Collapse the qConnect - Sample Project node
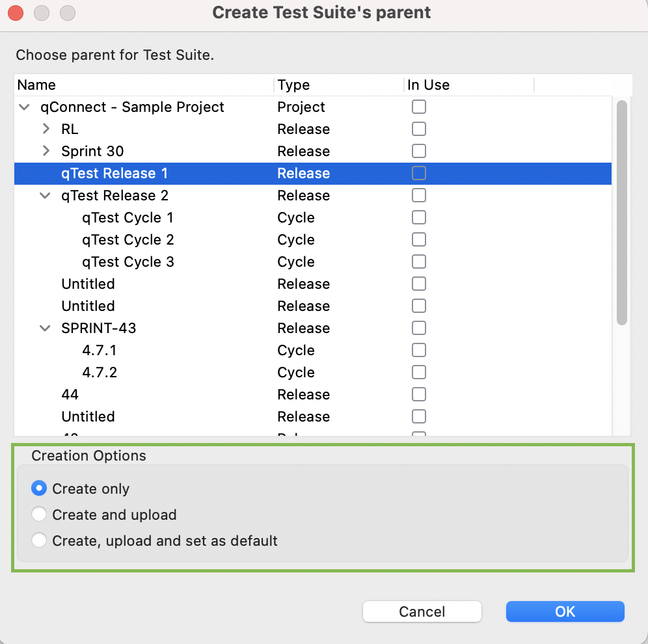 (25, 107)
